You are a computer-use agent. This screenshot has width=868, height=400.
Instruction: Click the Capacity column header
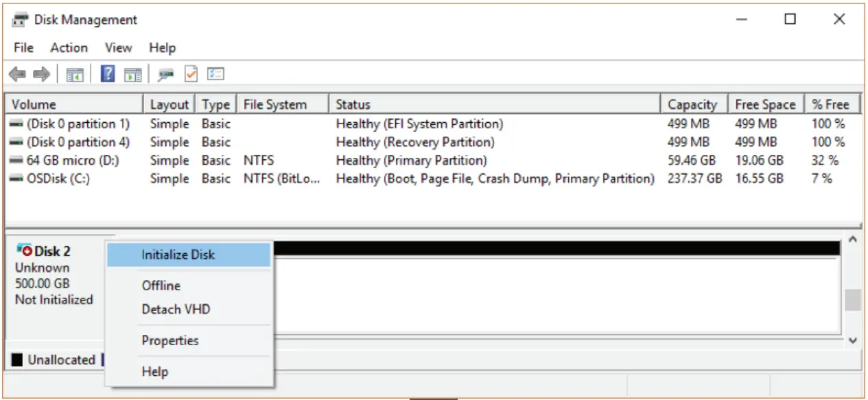click(x=692, y=104)
